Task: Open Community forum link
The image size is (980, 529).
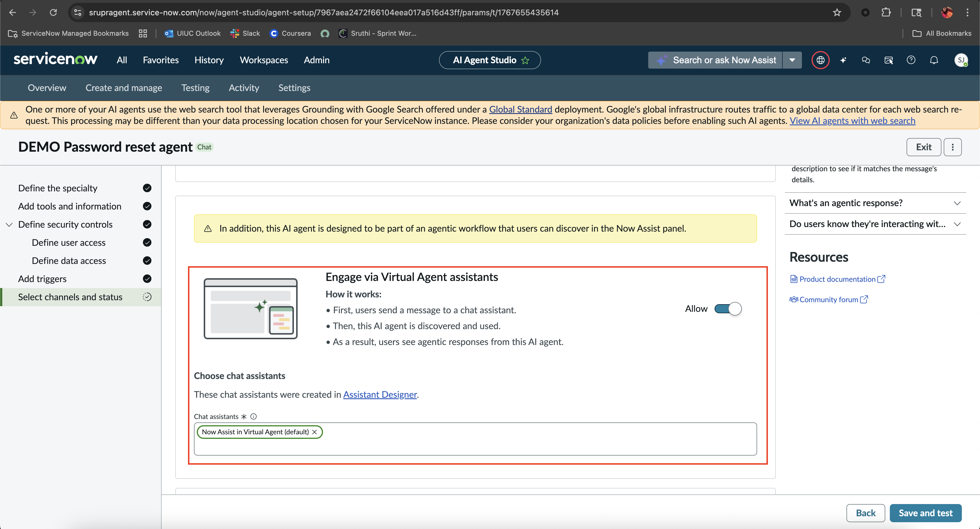Action: coord(829,300)
